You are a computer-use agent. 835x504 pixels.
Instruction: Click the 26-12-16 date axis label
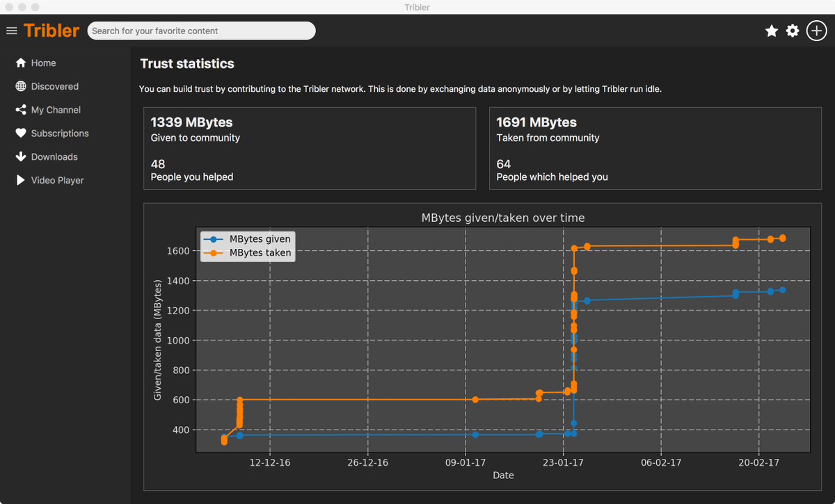[x=367, y=462]
